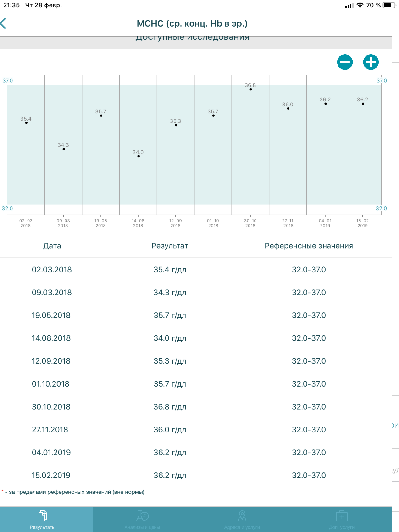Click the Дата column header
Screen dimensions: 399x532
pyautogui.click(x=52, y=246)
